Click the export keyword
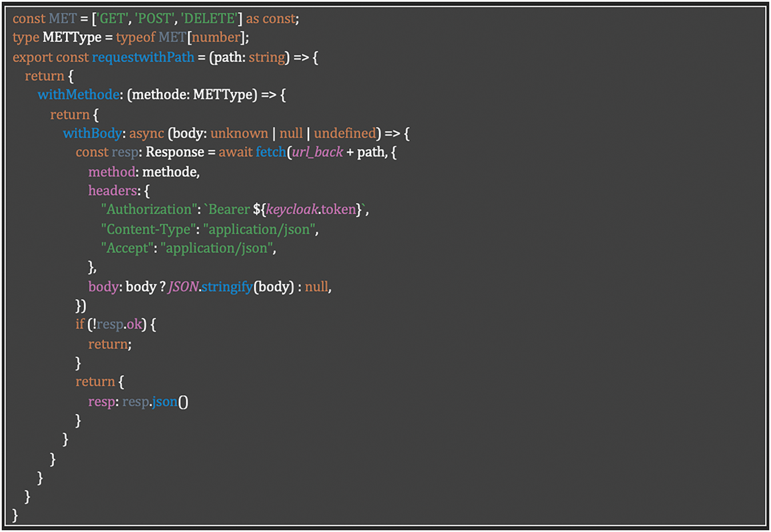Screen dimensions: 771x532 click(x=32, y=57)
